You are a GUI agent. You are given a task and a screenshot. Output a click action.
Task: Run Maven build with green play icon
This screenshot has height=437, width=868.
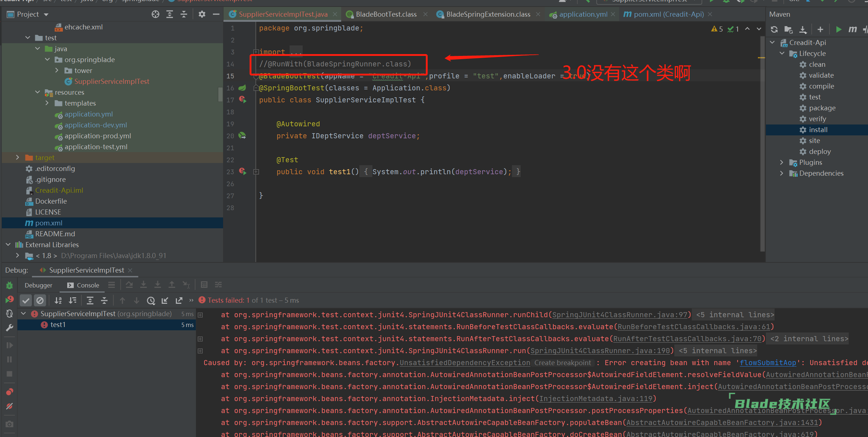tap(839, 29)
